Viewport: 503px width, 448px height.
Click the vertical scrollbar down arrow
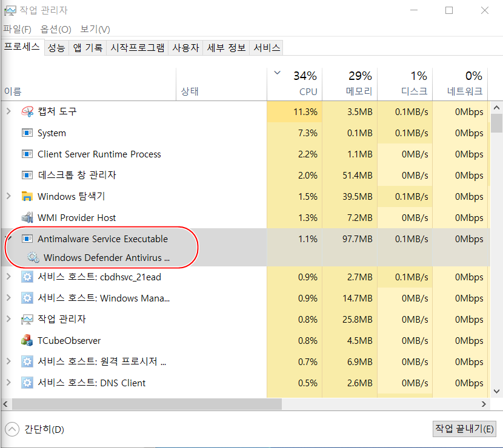coord(496,391)
